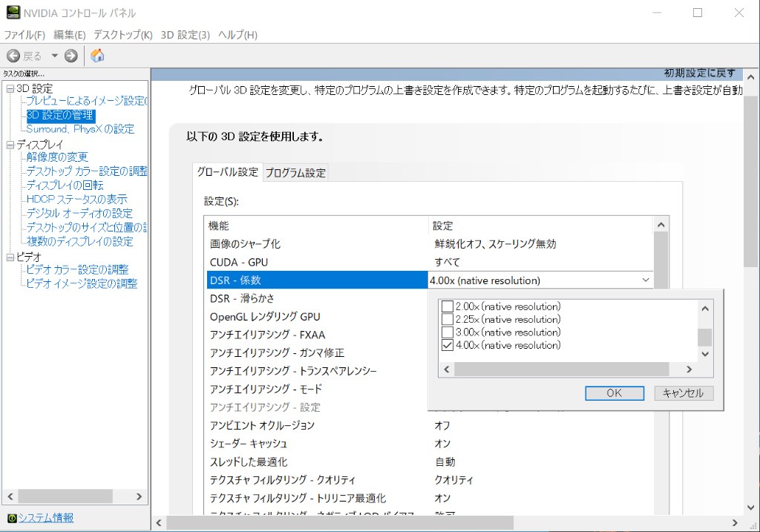
Task: Expand the DSR - 係数 dropdown arrow
Action: [x=645, y=280]
